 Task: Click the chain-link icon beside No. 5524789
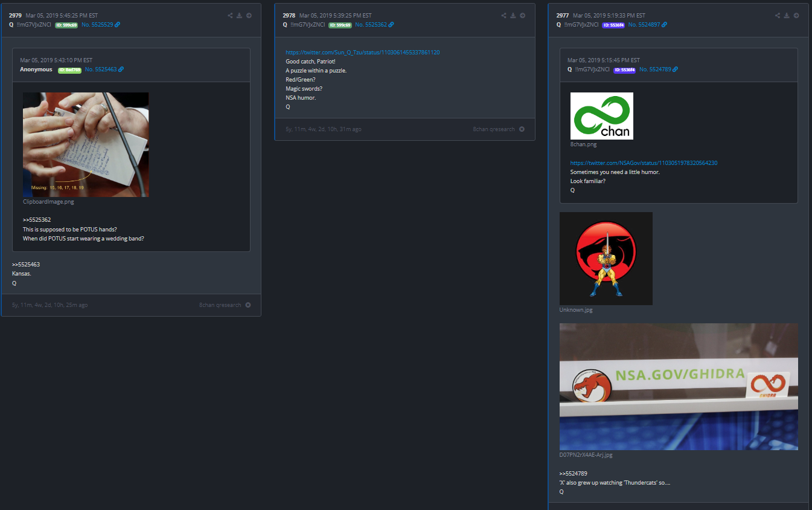coord(675,69)
